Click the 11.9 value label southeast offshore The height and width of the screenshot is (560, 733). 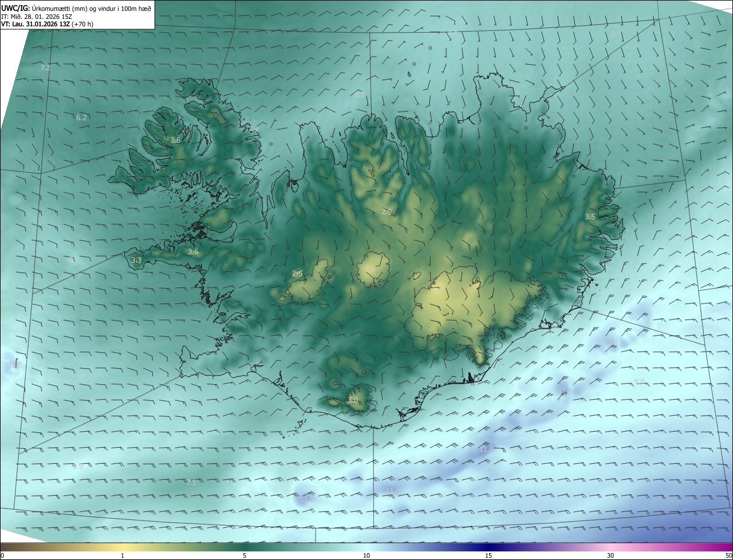coord(487,449)
